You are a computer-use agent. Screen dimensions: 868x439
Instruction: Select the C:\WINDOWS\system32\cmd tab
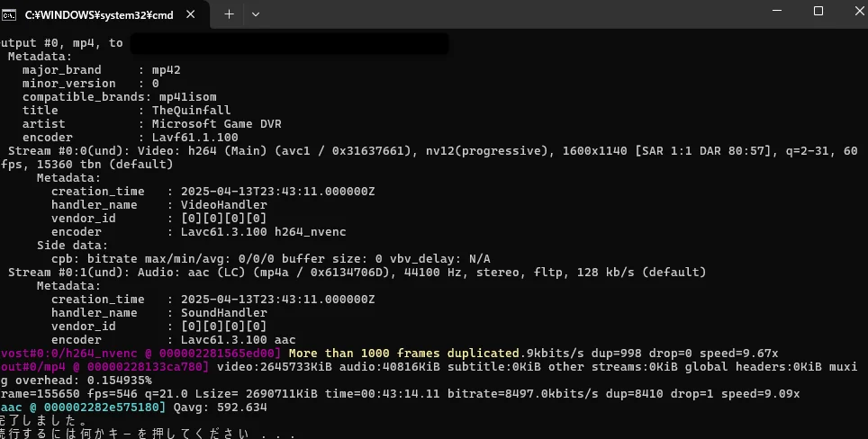[x=99, y=14]
